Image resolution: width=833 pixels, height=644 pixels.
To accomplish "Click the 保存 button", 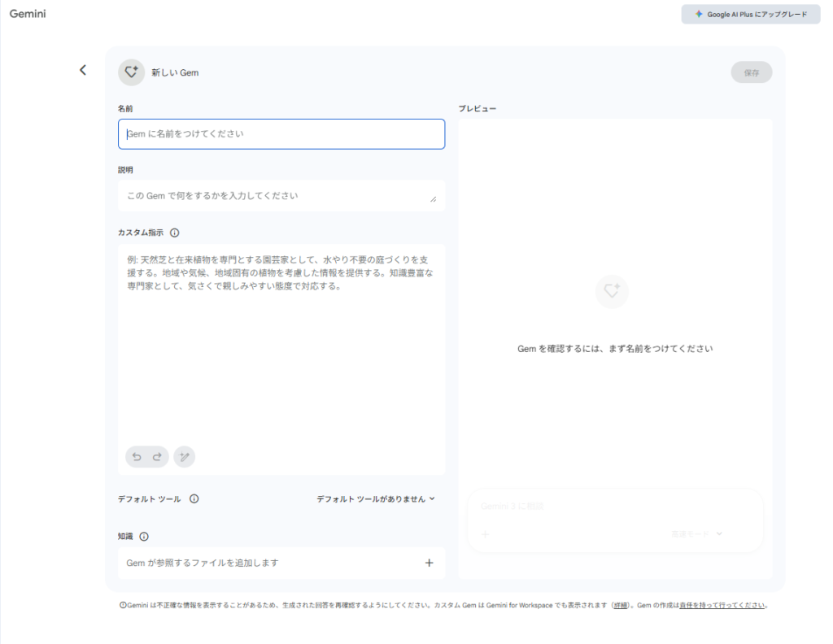I will [751, 72].
